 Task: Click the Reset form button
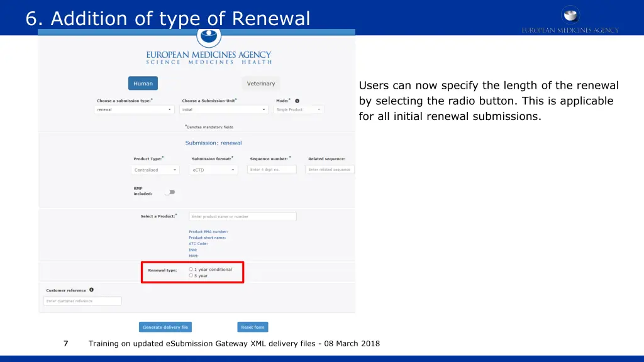(253, 327)
